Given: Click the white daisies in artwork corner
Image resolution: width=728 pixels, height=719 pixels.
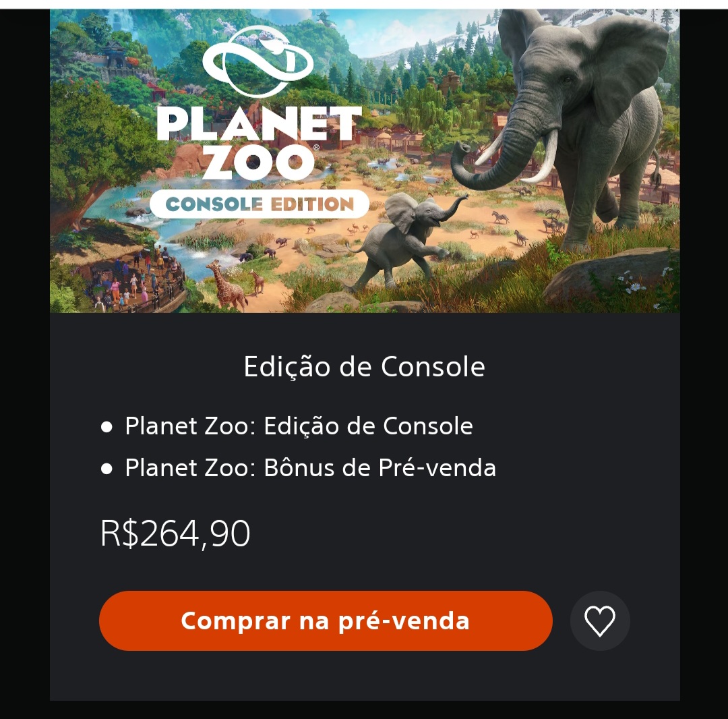Looking at the screenshot, I should click(x=632, y=283).
